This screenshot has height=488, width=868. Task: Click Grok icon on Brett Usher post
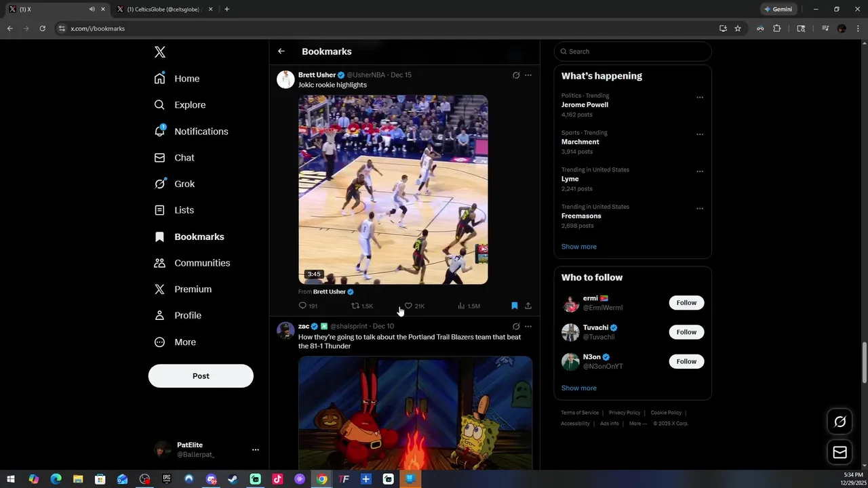(516, 75)
